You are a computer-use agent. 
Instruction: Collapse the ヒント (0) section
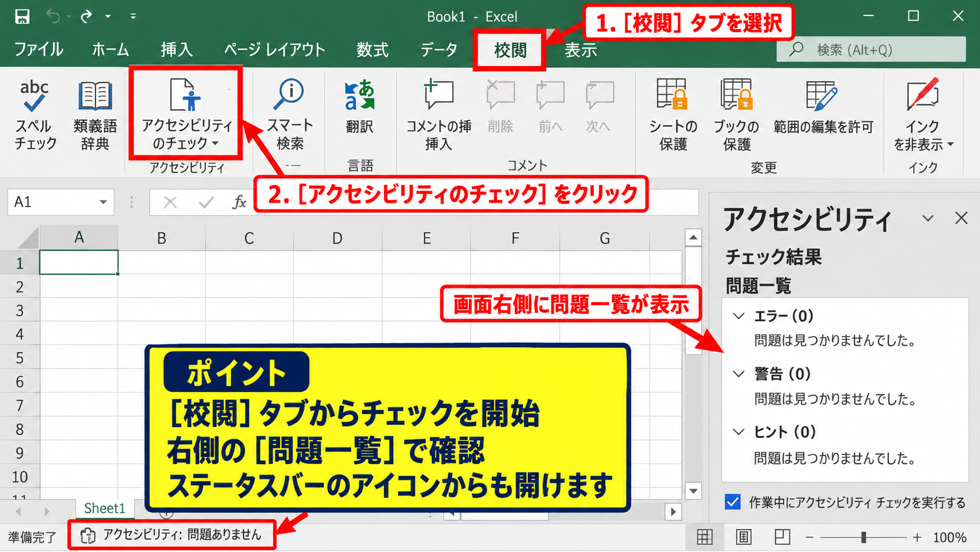739,432
